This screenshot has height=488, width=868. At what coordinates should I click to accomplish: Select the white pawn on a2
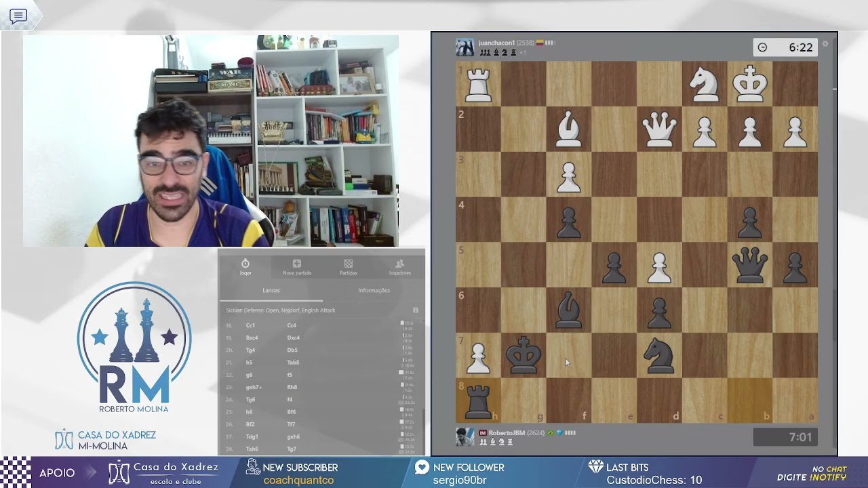point(795,131)
